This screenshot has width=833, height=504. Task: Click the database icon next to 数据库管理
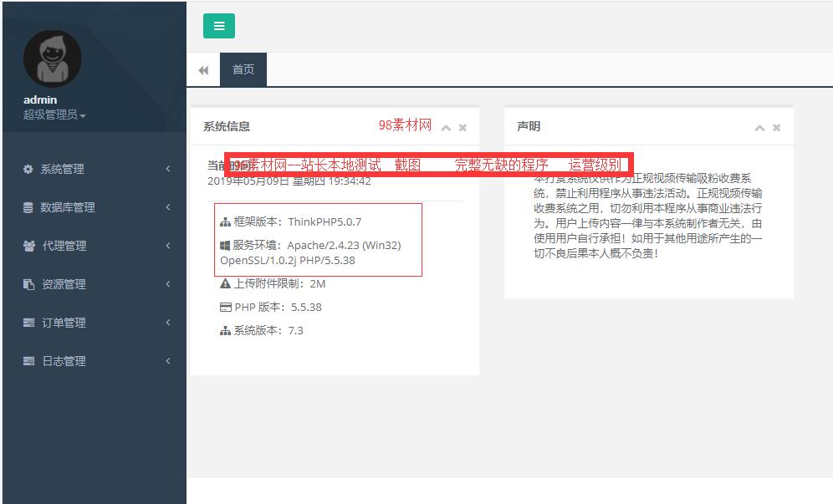point(29,206)
